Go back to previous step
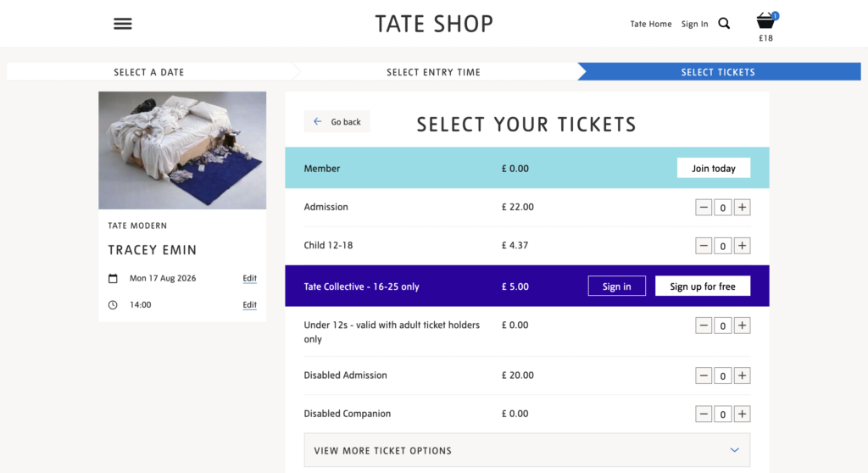The image size is (868, 473). [x=337, y=122]
